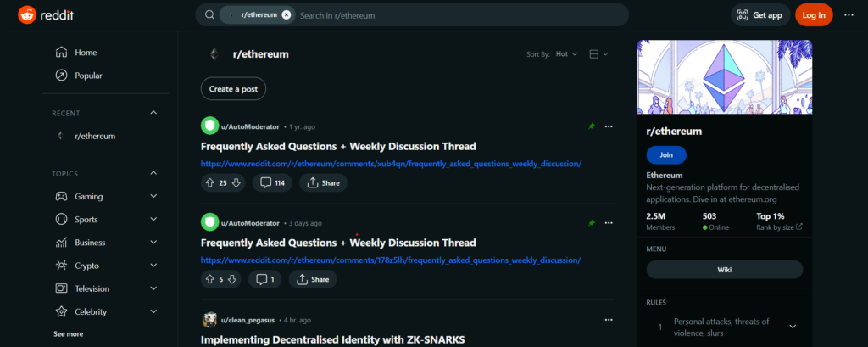This screenshot has width=868, height=347.
Task: Open the 1 comment button
Action: tap(265, 279)
